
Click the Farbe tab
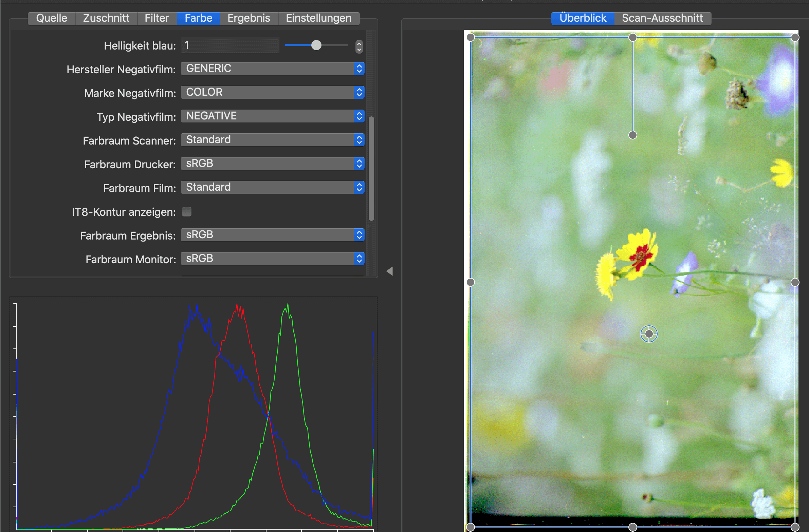point(199,18)
